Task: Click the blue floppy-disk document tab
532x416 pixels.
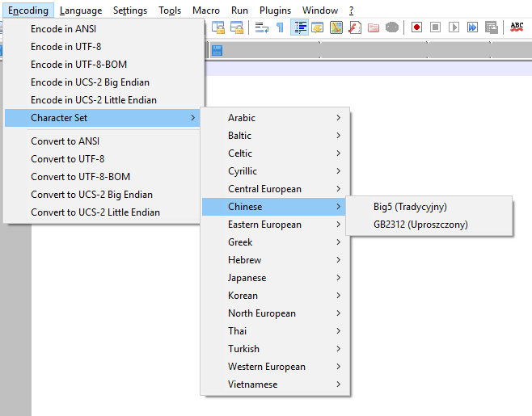Action: 217,51
